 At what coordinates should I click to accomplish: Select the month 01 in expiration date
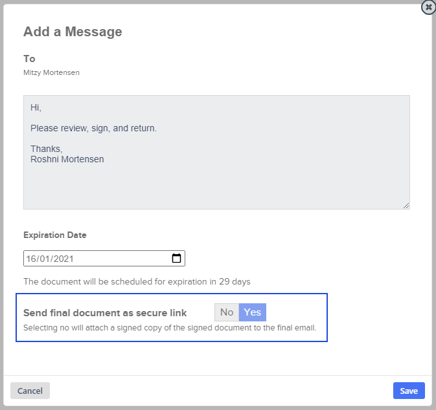click(45, 259)
